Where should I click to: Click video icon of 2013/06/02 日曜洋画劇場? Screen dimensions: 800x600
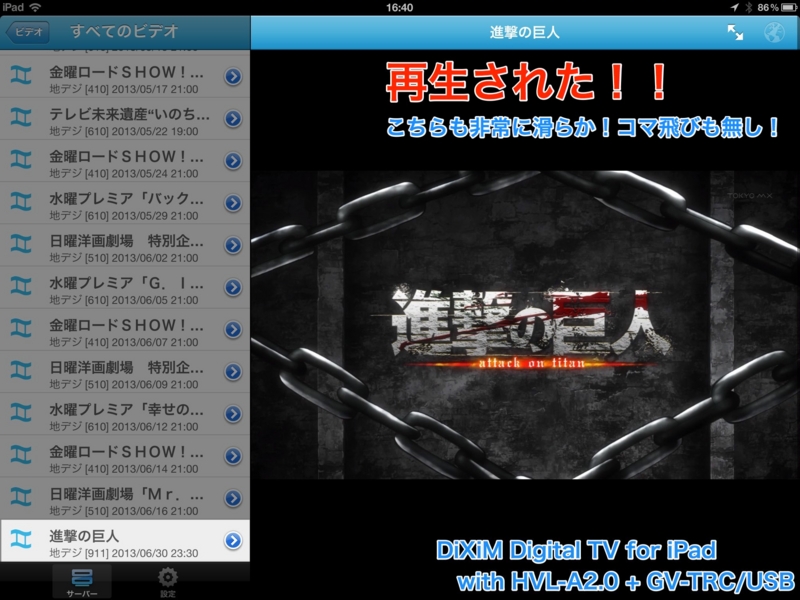pos(21,244)
